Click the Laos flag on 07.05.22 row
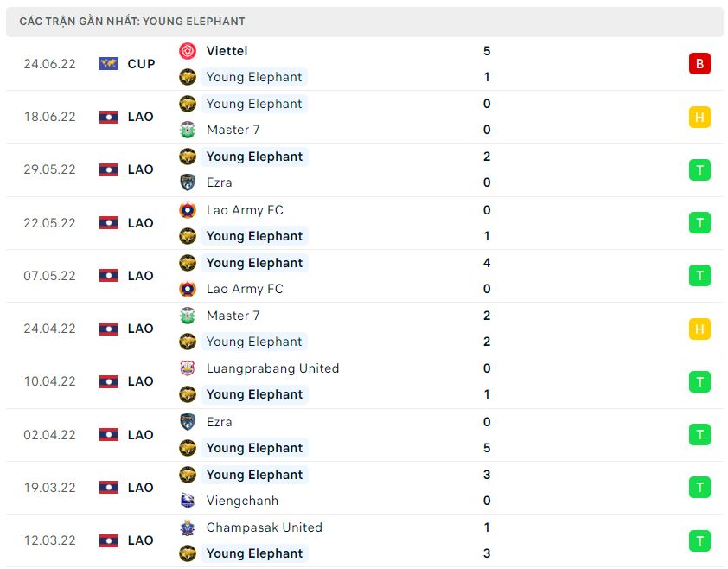 [x=109, y=276]
